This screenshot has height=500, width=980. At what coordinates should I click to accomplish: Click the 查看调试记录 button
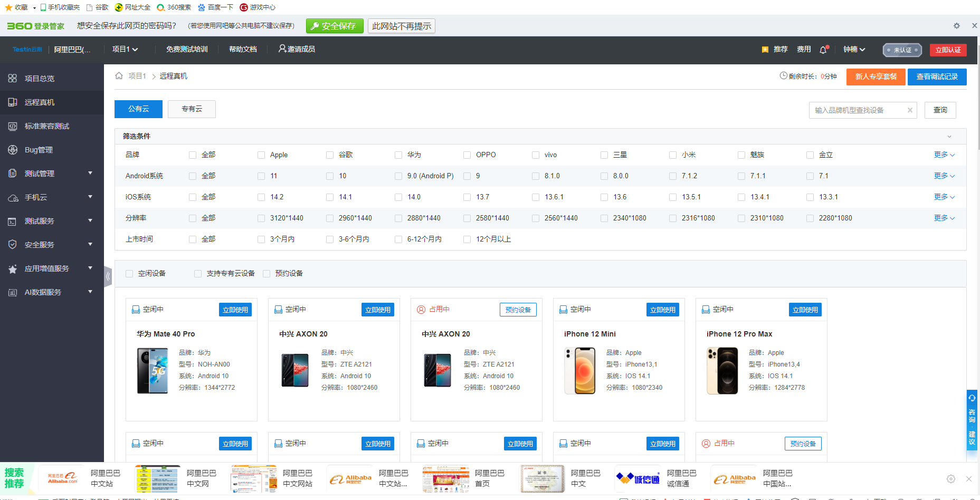coord(937,77)
